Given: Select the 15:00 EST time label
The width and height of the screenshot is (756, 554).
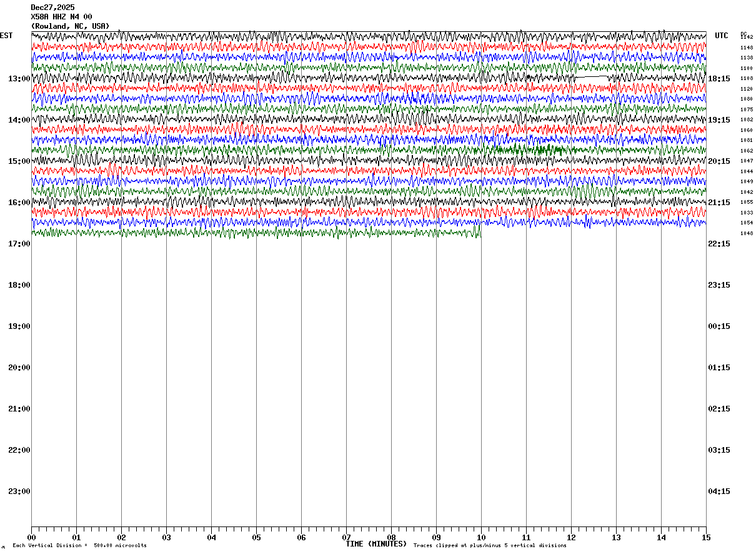Looking at the screenshot, I should pos(19,161).
